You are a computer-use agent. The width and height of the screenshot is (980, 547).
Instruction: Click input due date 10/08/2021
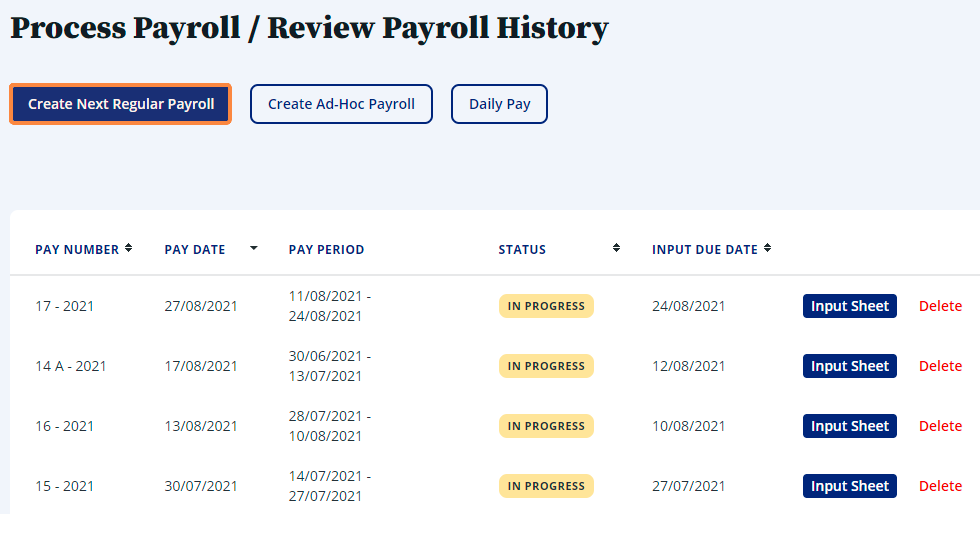point(688,426)
